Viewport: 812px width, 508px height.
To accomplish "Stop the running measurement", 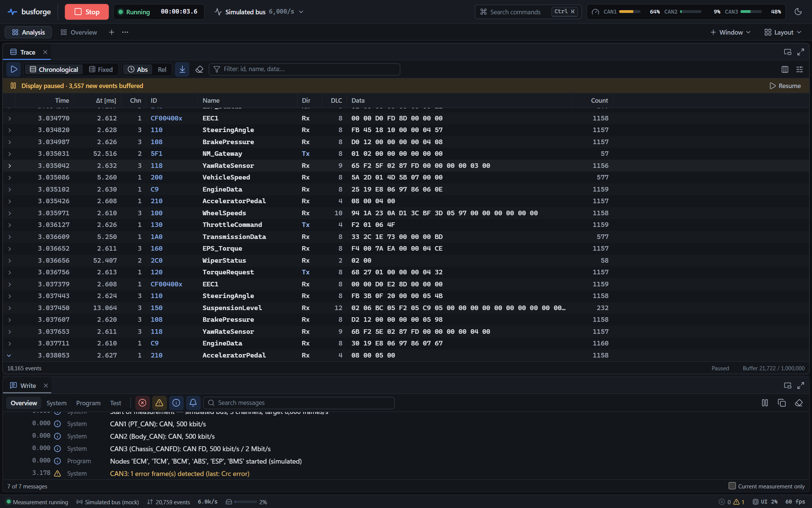I will [86, 12].
